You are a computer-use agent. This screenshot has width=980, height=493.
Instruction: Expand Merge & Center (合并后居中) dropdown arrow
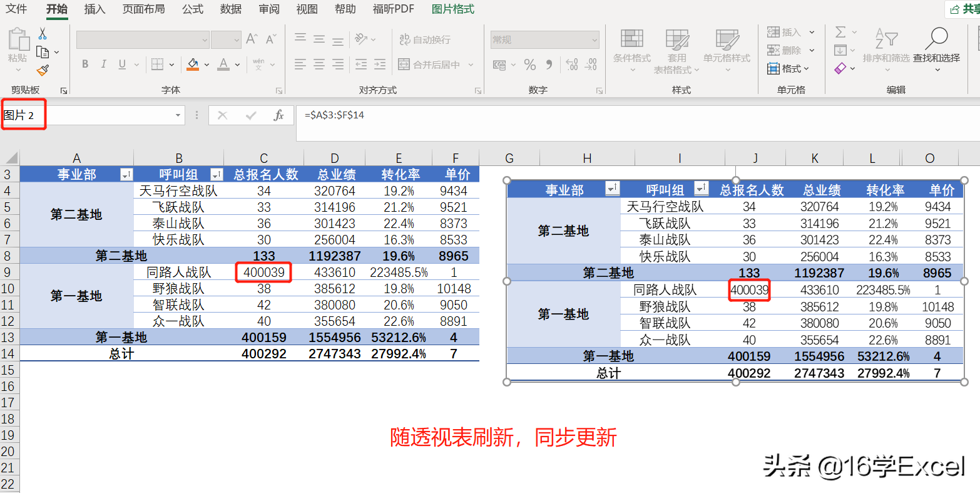(471, 65)
